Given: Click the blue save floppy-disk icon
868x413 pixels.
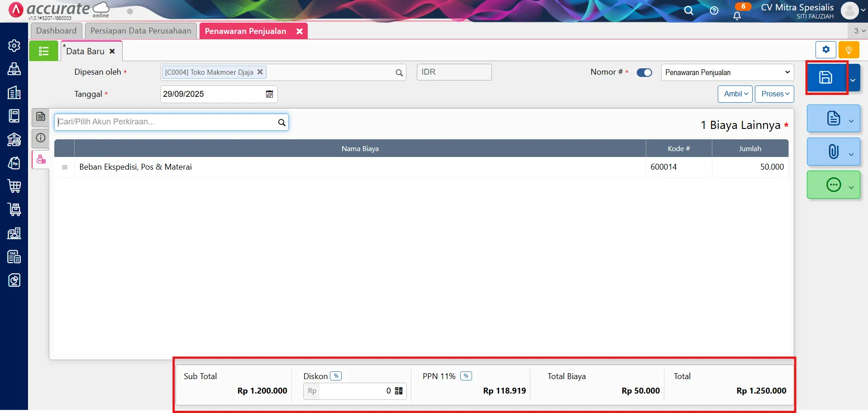Looking at the screenshot, I should point(826,78).
